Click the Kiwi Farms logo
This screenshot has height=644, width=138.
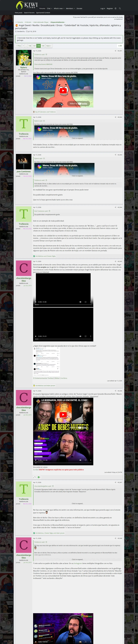[x=27, y=5]
